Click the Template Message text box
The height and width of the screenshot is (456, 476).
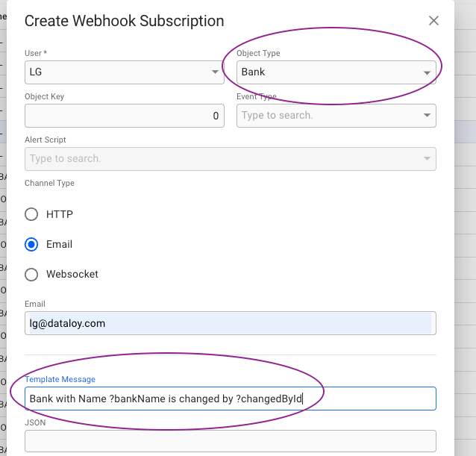(230, 399)
